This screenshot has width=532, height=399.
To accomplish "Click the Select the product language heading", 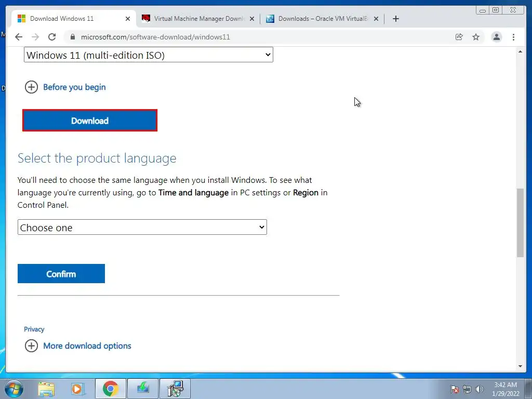I will [97, 158].
